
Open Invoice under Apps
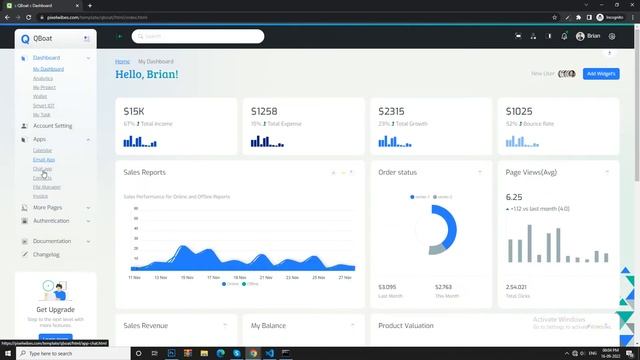click(x=40, y=196)
